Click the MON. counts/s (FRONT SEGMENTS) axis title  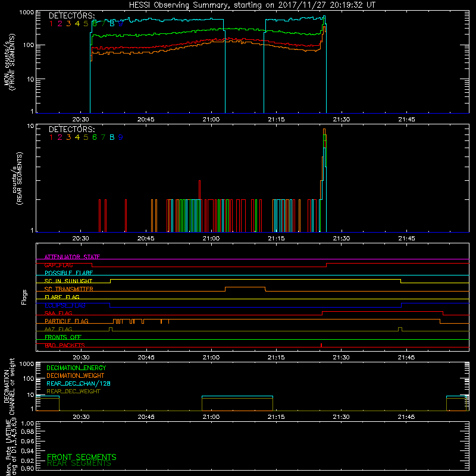(x=10, y=62)
